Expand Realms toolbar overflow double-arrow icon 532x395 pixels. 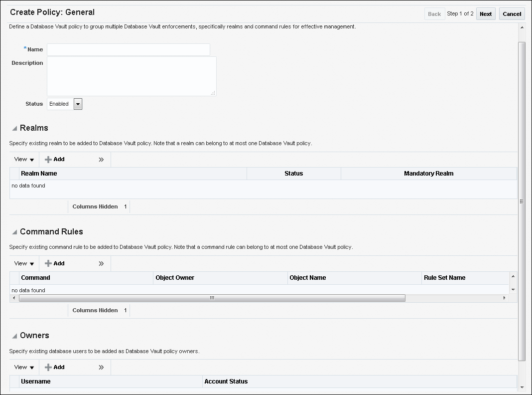coord(101,160)
